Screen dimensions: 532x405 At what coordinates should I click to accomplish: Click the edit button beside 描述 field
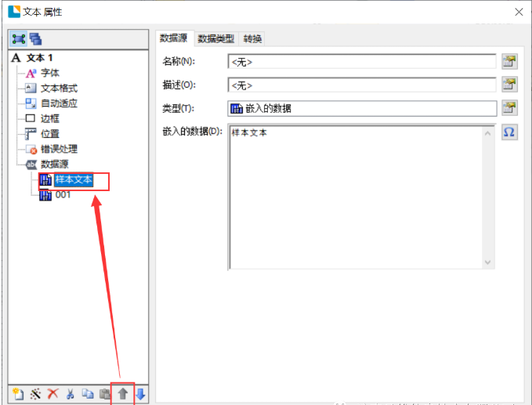[509, 85]
